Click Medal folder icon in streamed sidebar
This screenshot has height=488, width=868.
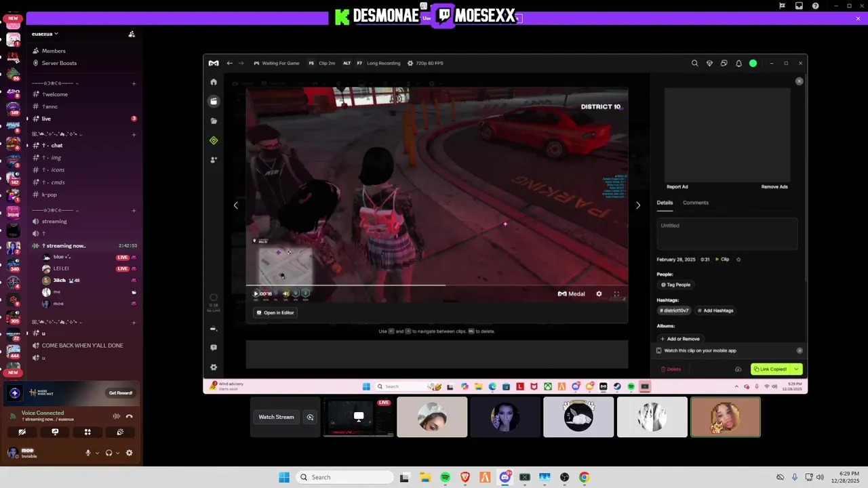(x=214, y=121)
